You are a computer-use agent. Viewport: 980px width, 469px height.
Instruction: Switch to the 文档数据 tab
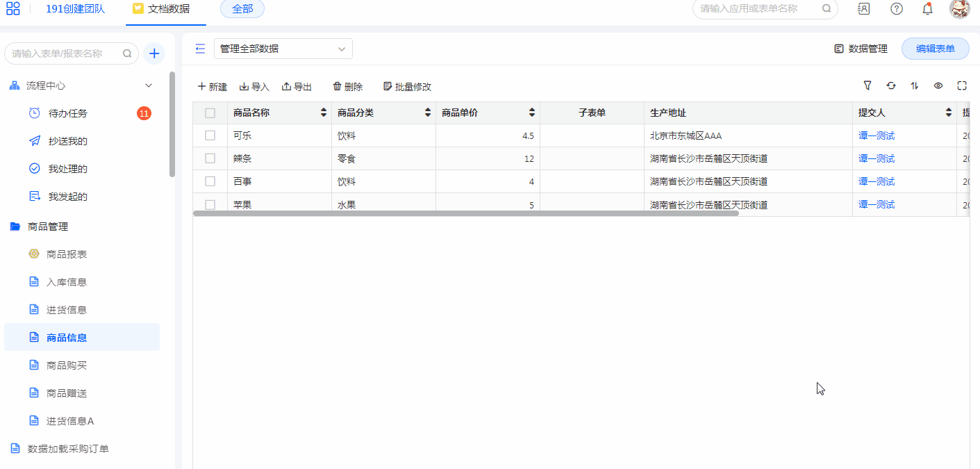(161, 9)
